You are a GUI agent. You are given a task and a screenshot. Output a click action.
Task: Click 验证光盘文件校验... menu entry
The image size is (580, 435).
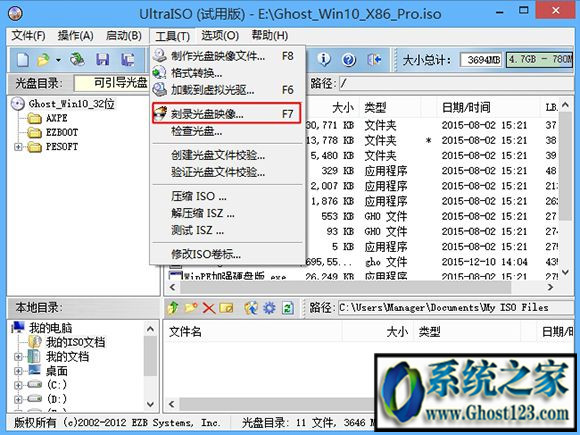227,172
